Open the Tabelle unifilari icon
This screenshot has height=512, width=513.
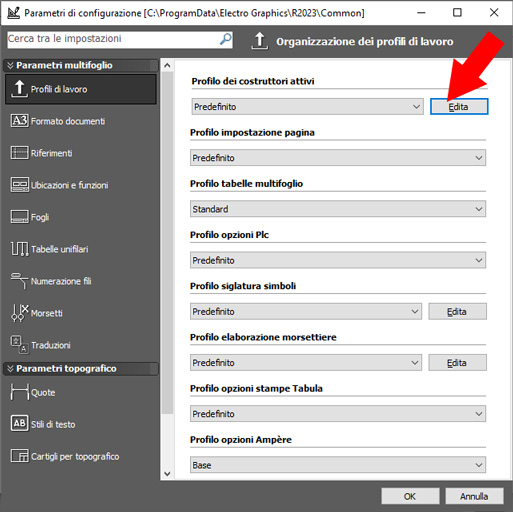click(19, 249)
